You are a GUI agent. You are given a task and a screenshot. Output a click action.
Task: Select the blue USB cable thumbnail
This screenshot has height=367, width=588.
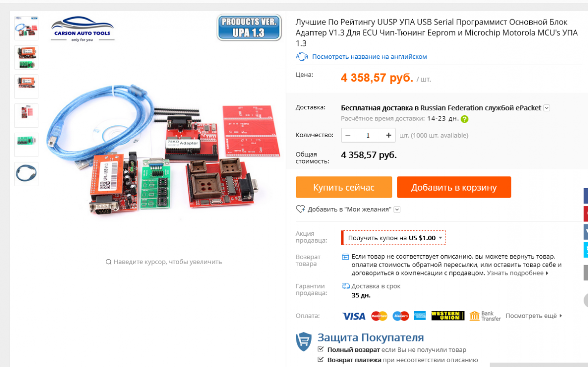coord(26,174)
